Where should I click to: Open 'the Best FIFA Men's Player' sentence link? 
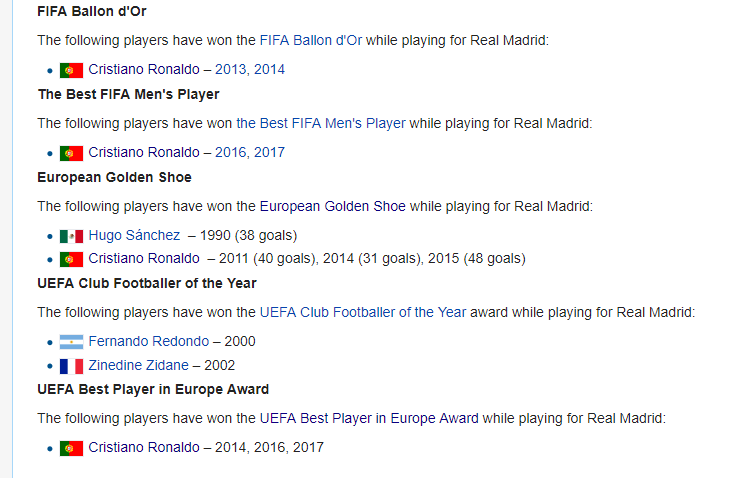click(321, 124)
